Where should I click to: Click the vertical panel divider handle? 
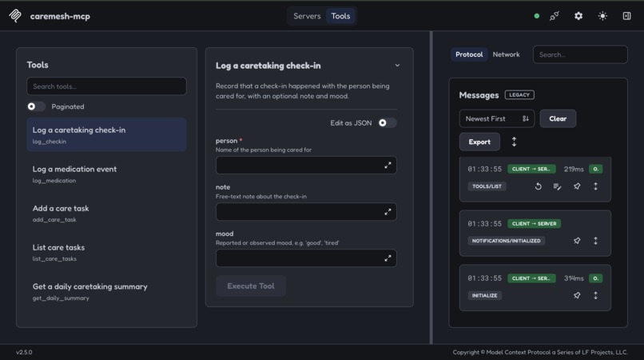point(431,187)
